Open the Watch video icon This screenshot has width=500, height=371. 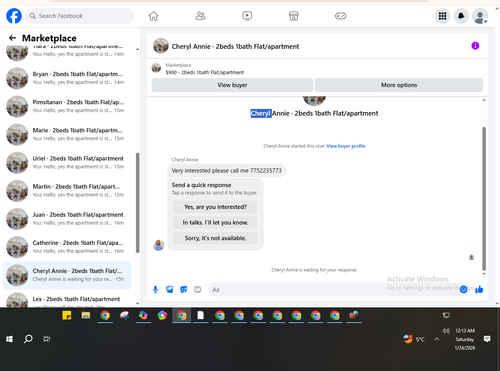pos(247,16)
